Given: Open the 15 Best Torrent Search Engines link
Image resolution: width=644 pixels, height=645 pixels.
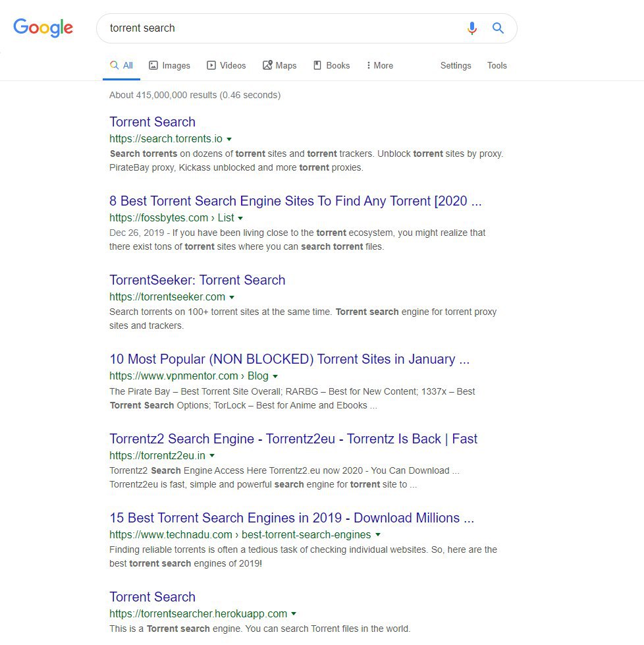Looking at the screenshot, I should [292, 517].
